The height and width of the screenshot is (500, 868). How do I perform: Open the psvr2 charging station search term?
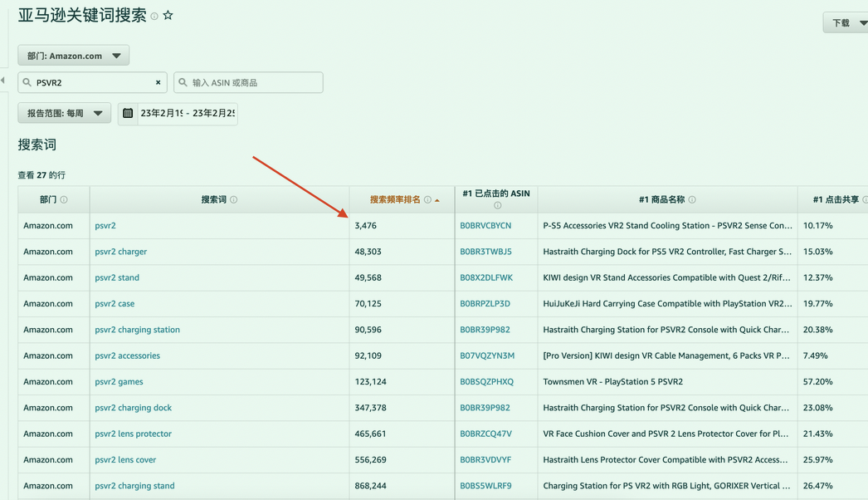tap(137, 330)
